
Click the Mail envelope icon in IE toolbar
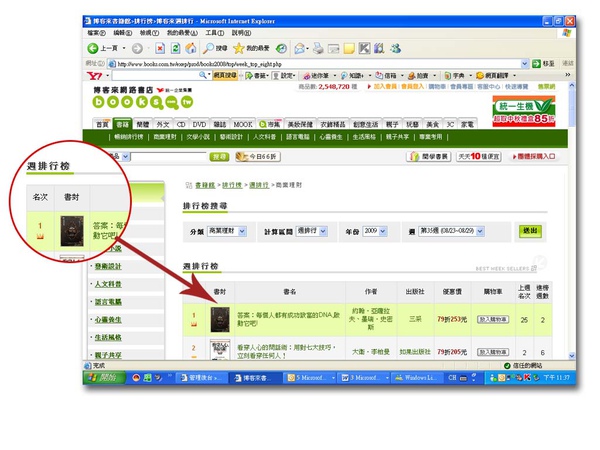(300, 48)
